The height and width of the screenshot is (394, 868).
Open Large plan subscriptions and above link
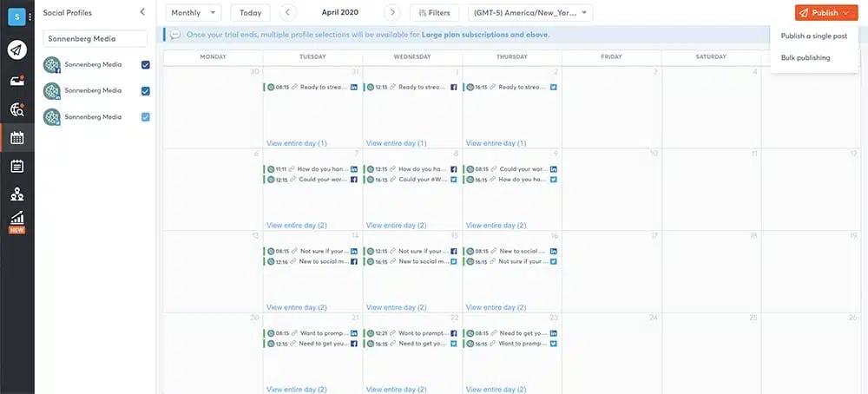point(485,35)
